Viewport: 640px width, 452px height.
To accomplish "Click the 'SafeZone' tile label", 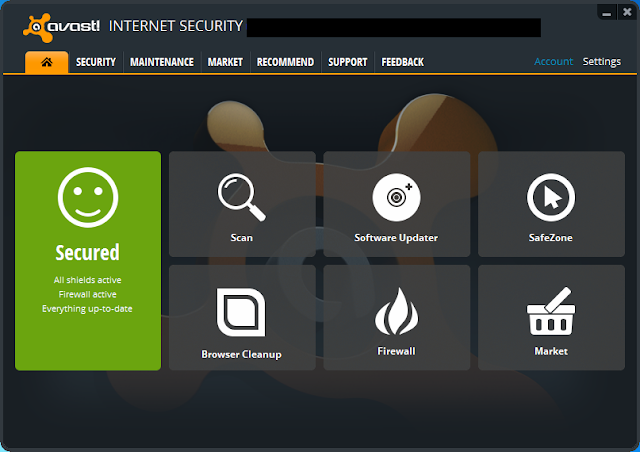I will [x=551, y=238].
